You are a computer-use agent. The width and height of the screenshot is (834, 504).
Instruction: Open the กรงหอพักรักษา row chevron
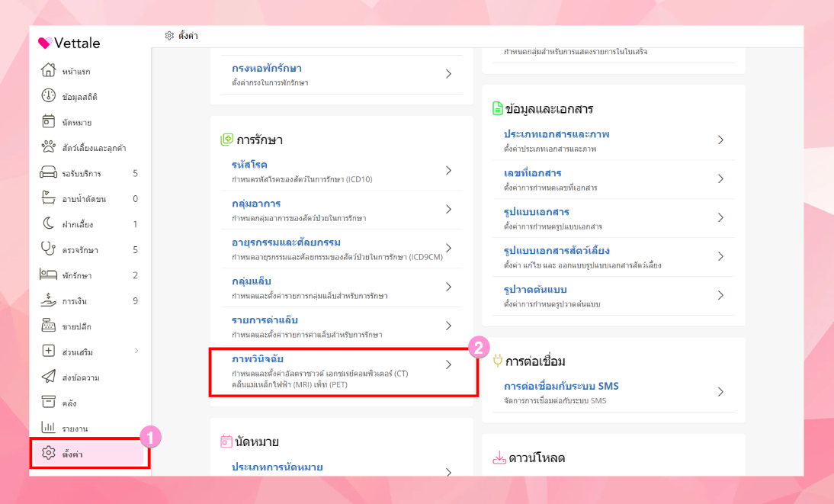(448, 74)
